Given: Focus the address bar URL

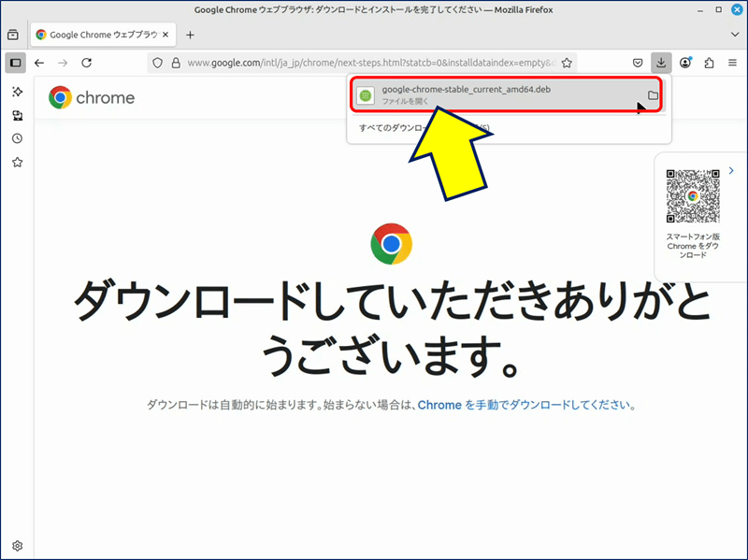Looking at the screenshot, I should pos(371,63).
